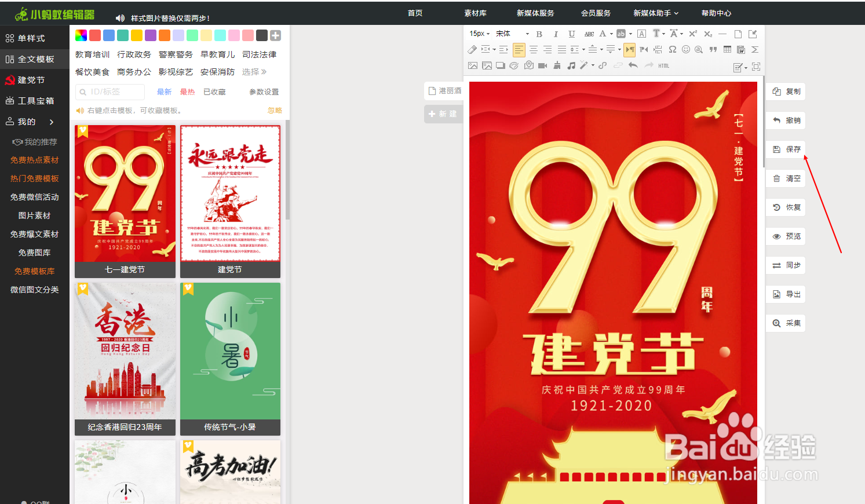This screenshot has height=504, width=865.
Task: Open the 单样式 sidebar tab
Action: (35, 38)
